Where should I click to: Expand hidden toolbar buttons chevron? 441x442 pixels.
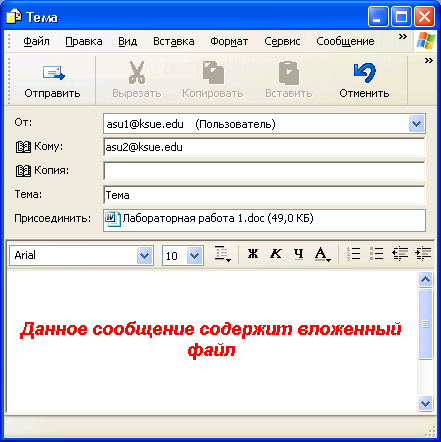(x=429, y=61)
